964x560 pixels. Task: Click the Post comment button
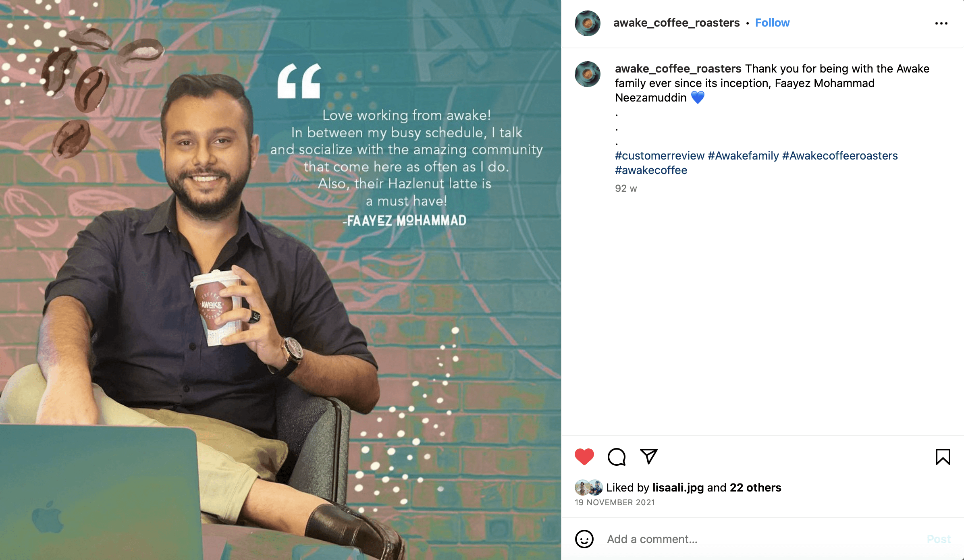point(939,539)
